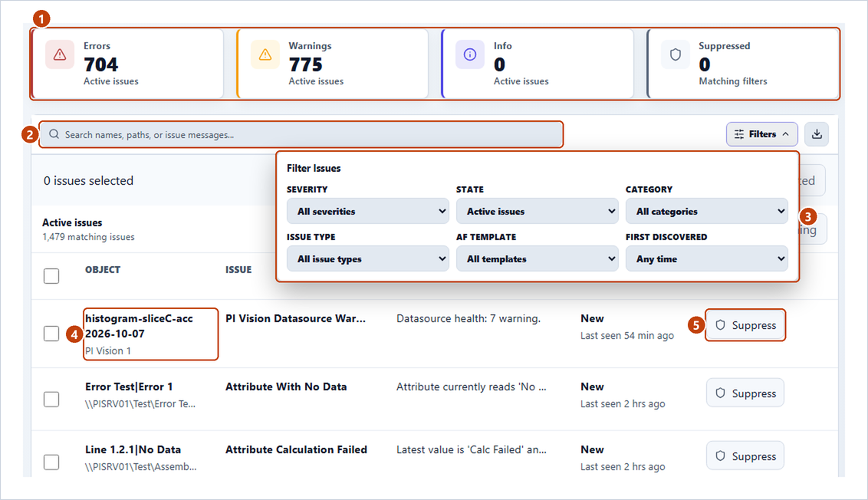The image size is (868, 500).
Task: Click the Suppressed shield icon
Action: (676, 54)
